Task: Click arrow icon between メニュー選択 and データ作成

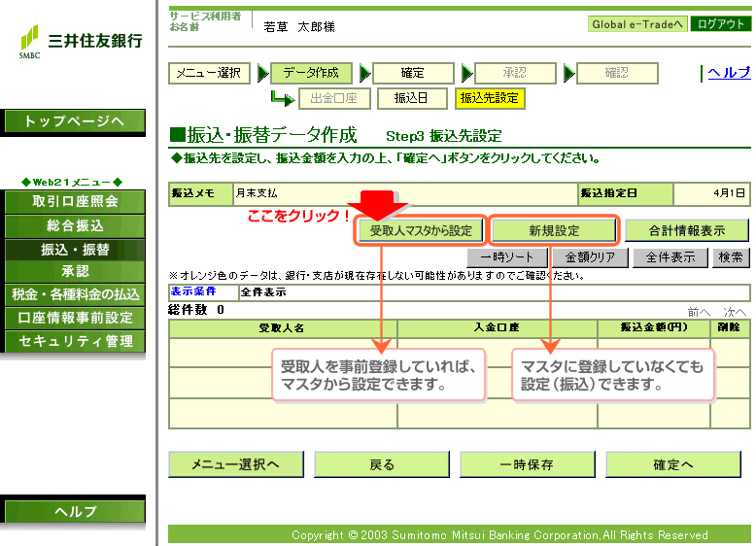Action: coord(263,73)
